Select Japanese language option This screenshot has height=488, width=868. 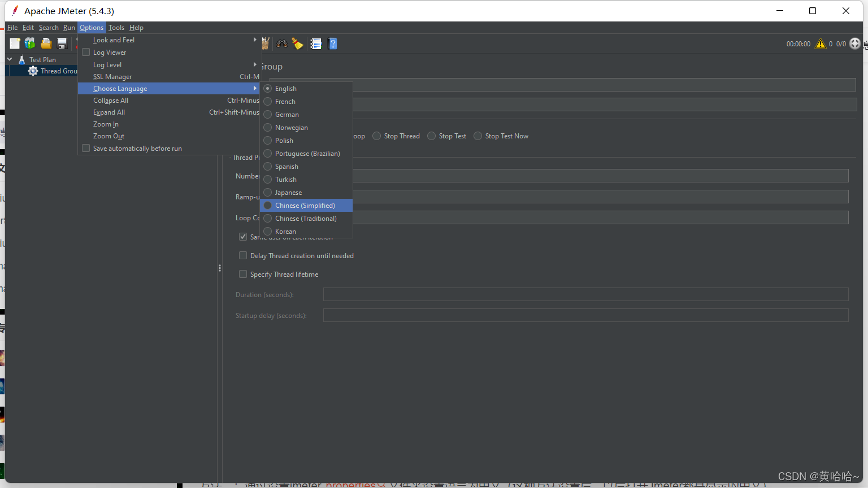click(x=306, y=192)
